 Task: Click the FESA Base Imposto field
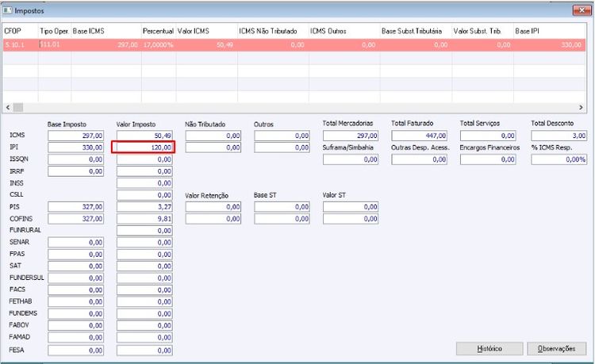pyautogui.click(x=76, y=351)
